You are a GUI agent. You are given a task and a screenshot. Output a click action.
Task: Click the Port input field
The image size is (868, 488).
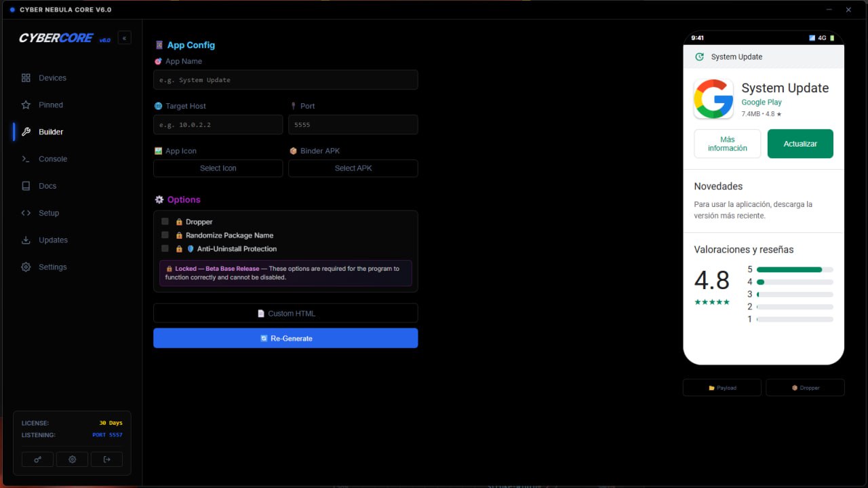[x=353, y=125]
